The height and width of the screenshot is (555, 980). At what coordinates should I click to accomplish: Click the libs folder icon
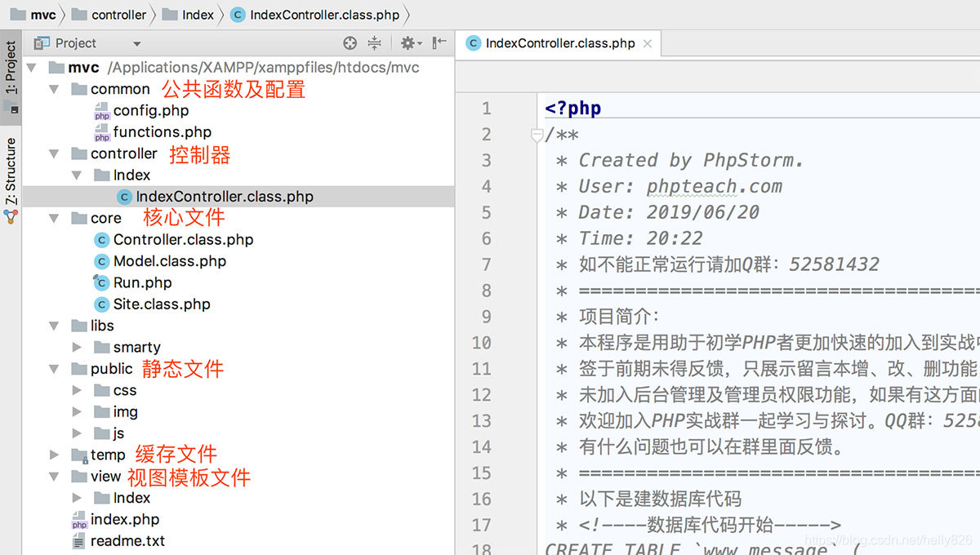[x=79, y=326]
